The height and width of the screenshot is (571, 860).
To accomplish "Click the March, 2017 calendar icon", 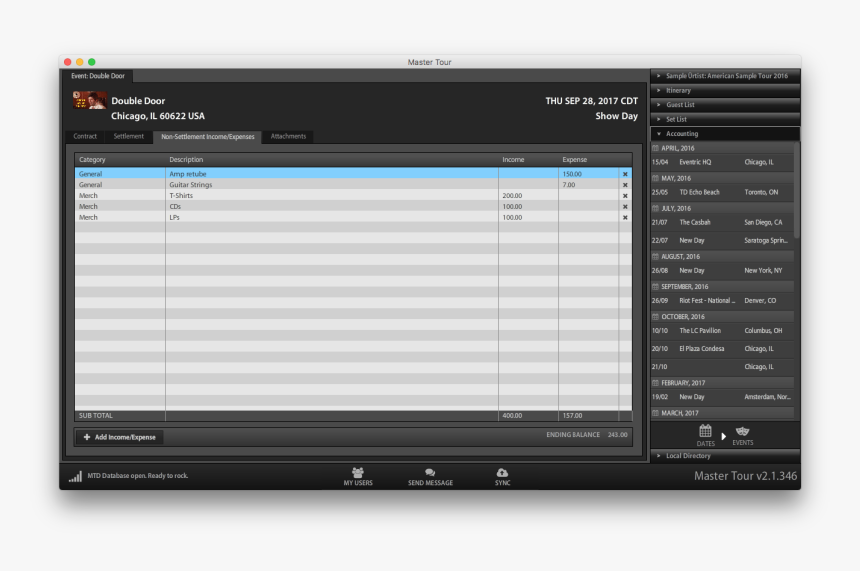I will click(x=655, y=413).
